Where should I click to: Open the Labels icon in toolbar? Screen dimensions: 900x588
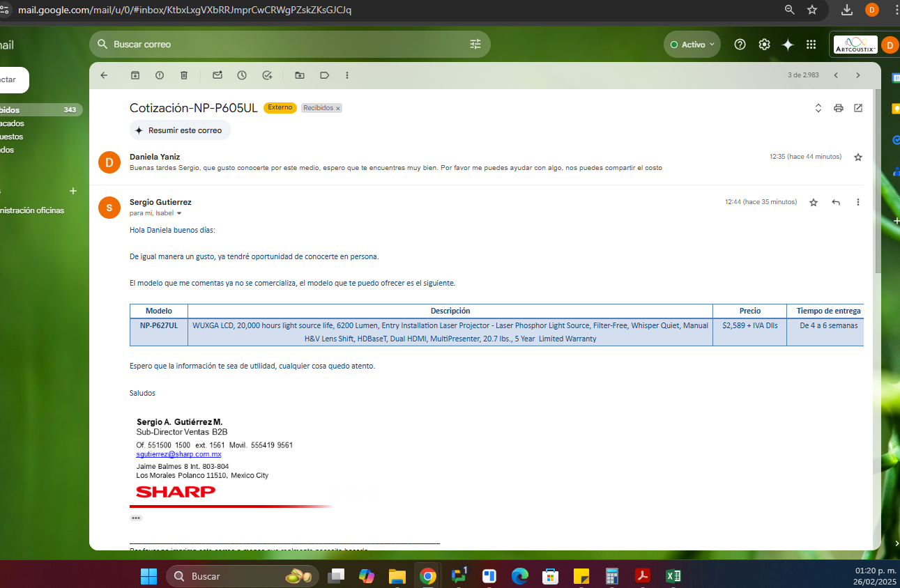(x=324, y=75)
